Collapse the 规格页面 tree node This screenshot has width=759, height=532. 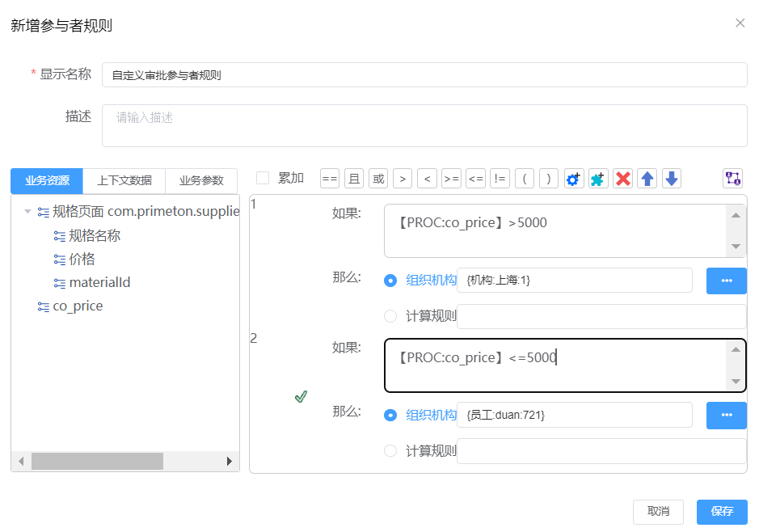click(28, 212)
